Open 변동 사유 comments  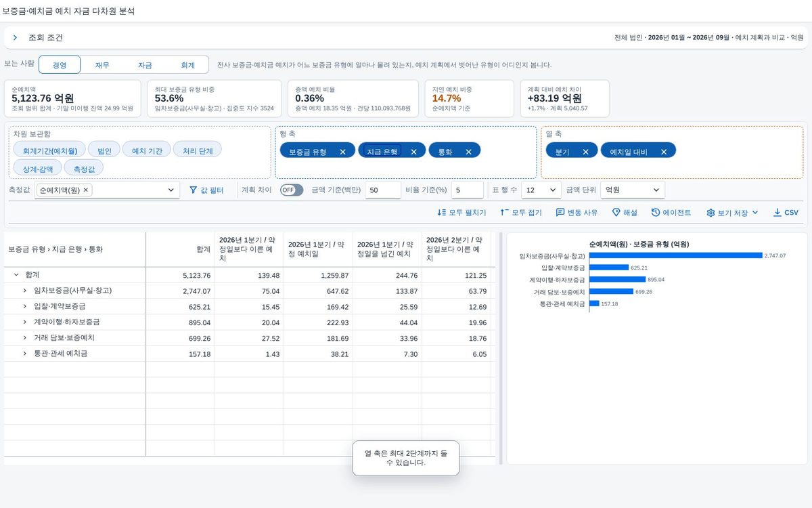[577, 213]
